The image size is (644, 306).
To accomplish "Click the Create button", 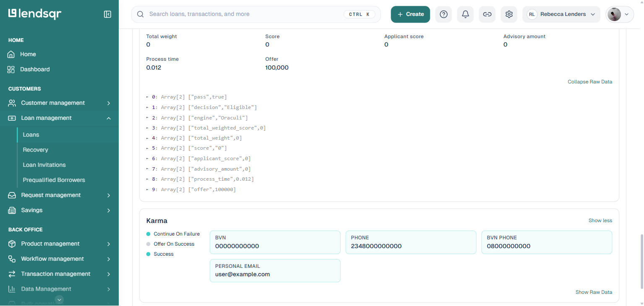I will [x=410, y=14].
